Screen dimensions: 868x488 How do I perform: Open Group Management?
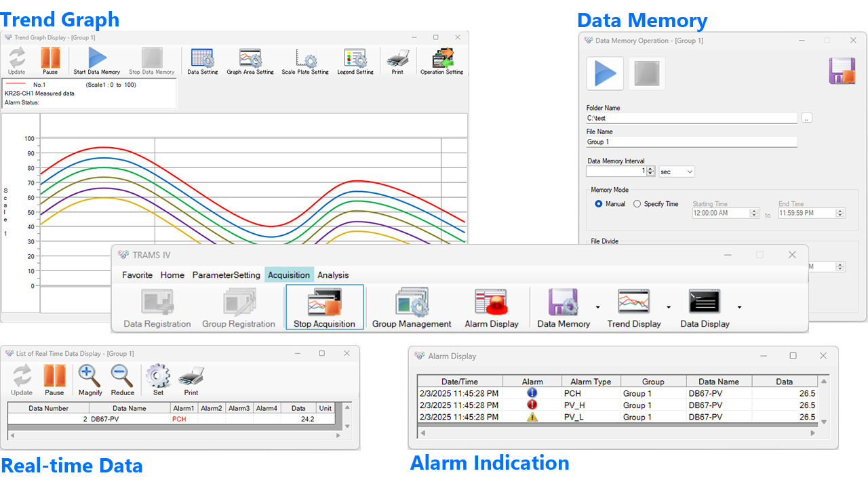(412, 309)
